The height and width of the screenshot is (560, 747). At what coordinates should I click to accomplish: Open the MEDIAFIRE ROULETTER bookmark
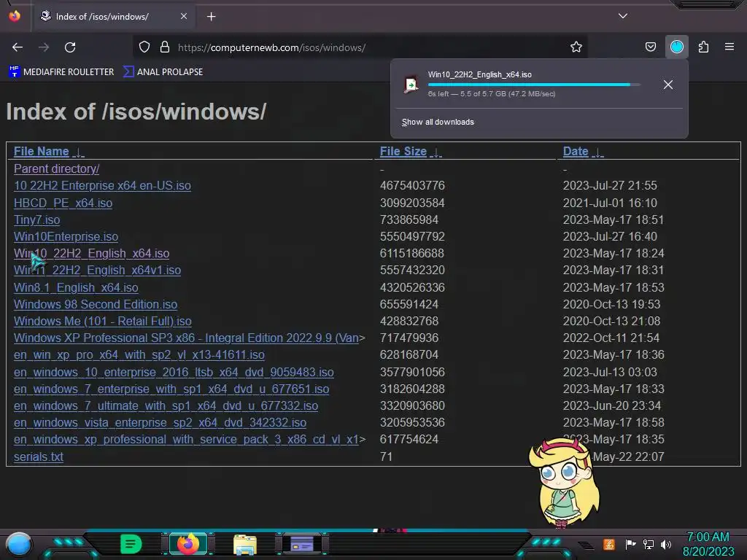click(x=61, y=72)
